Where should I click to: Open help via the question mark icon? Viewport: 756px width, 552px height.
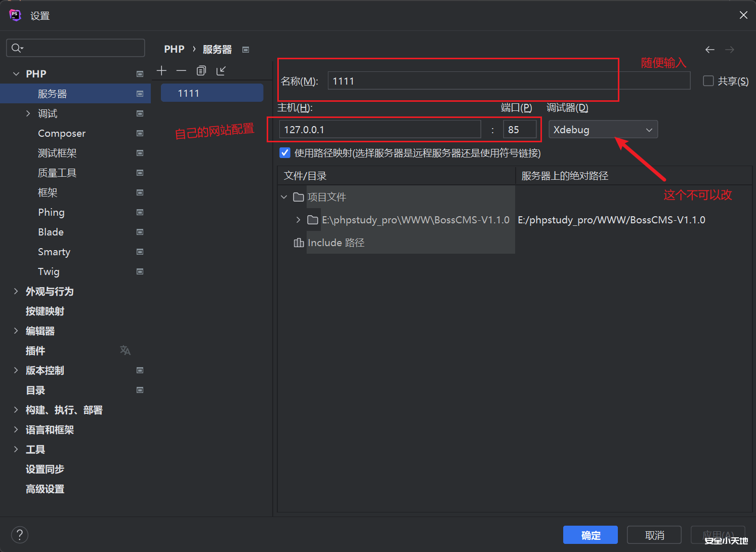20,534
